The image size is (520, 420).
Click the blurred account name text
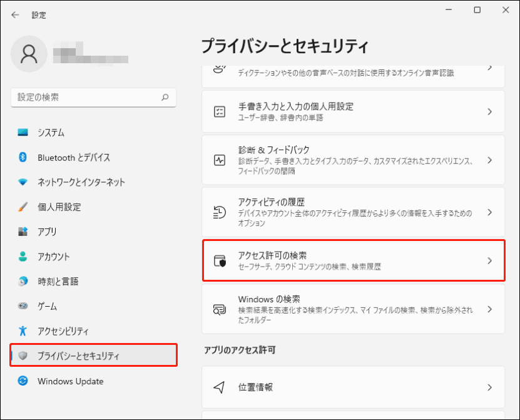coord(91,53)
